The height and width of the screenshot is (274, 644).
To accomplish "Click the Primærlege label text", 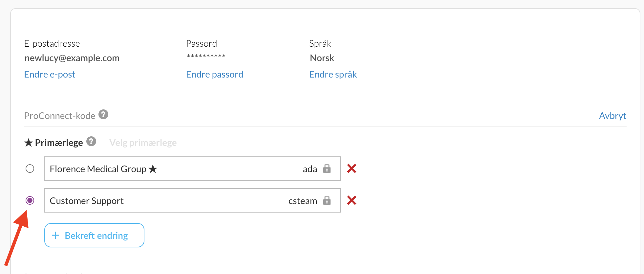I will point(59,143).
